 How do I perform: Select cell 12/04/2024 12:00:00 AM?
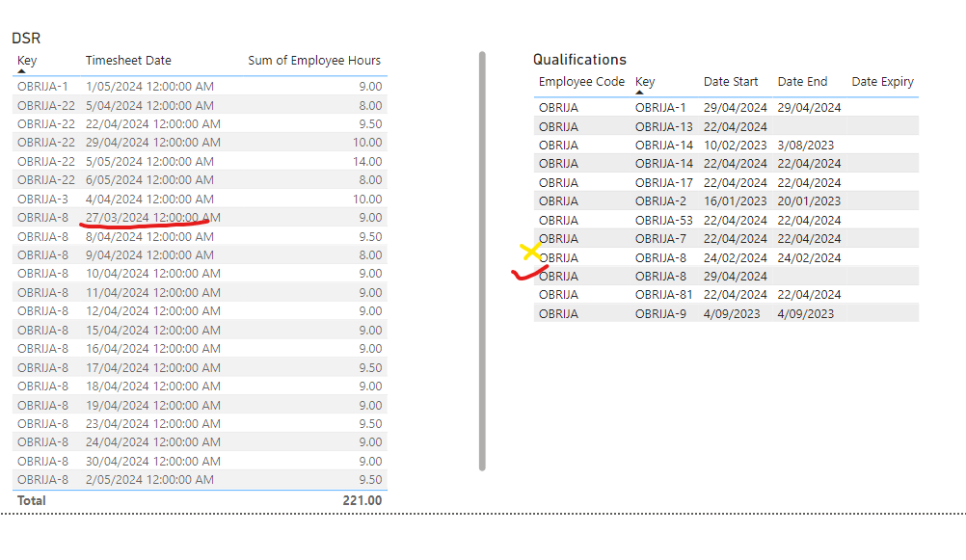(x=152, y=311)
